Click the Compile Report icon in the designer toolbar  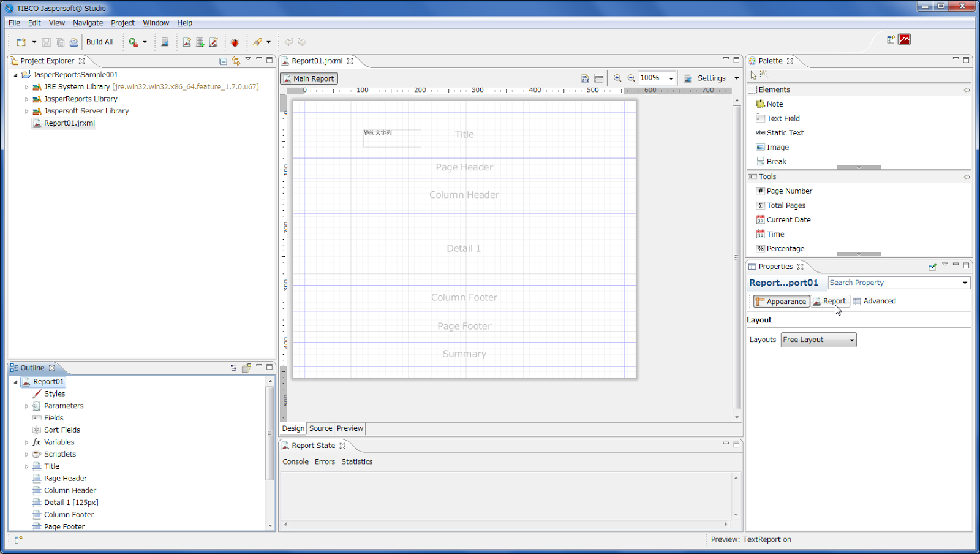tap(585, 78)
